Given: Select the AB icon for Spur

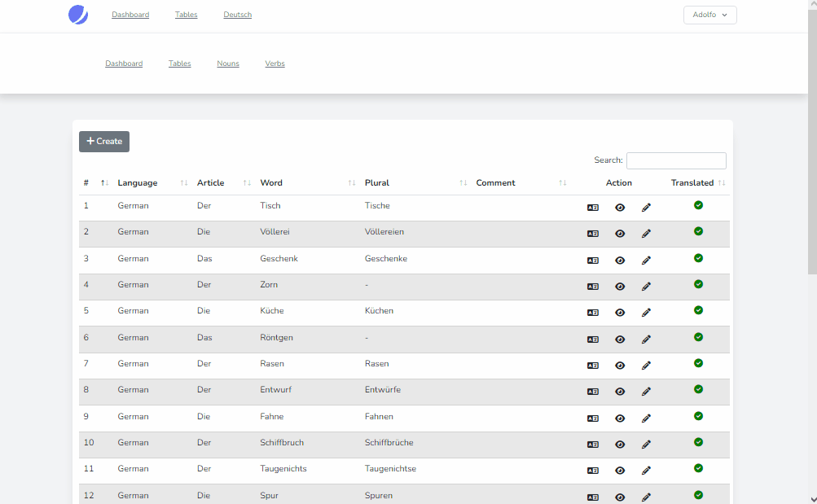Looking at the screenshot, I should tap(592, 497).
